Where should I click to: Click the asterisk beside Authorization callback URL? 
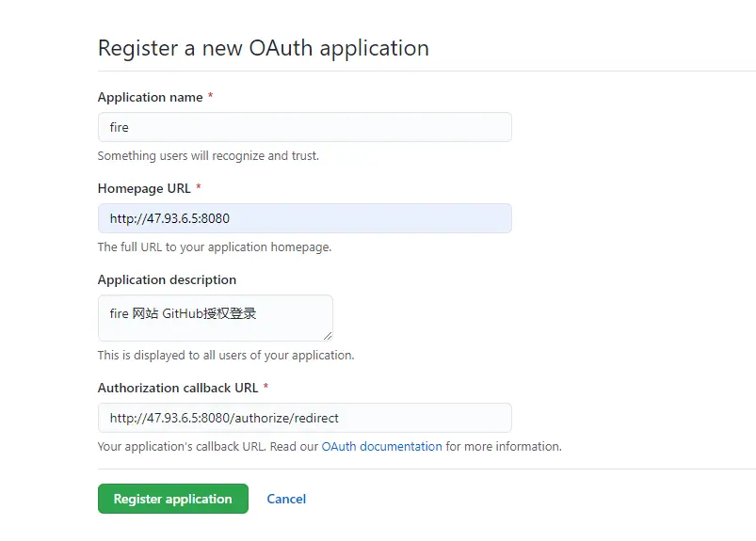pos(265,388)
